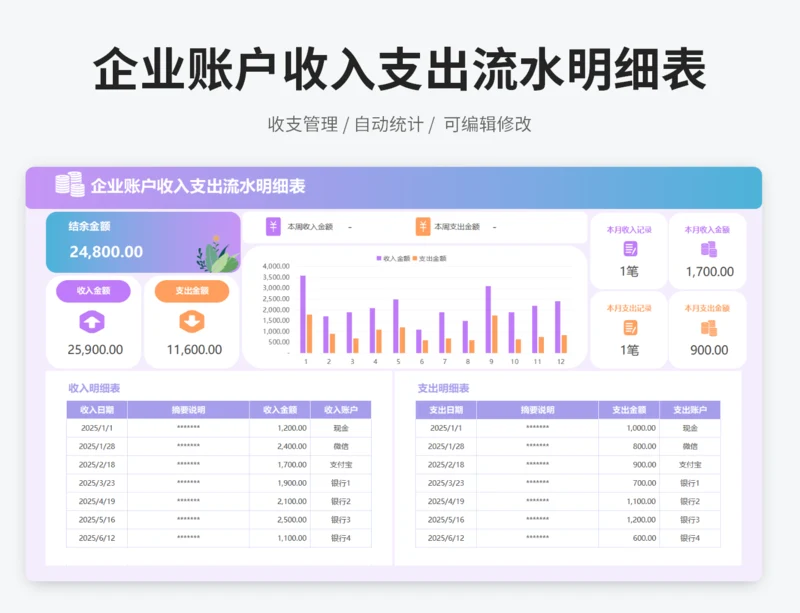Click the orange expense bar for month 12
This screenshot has width=800, height=613.
coord(564,344)
